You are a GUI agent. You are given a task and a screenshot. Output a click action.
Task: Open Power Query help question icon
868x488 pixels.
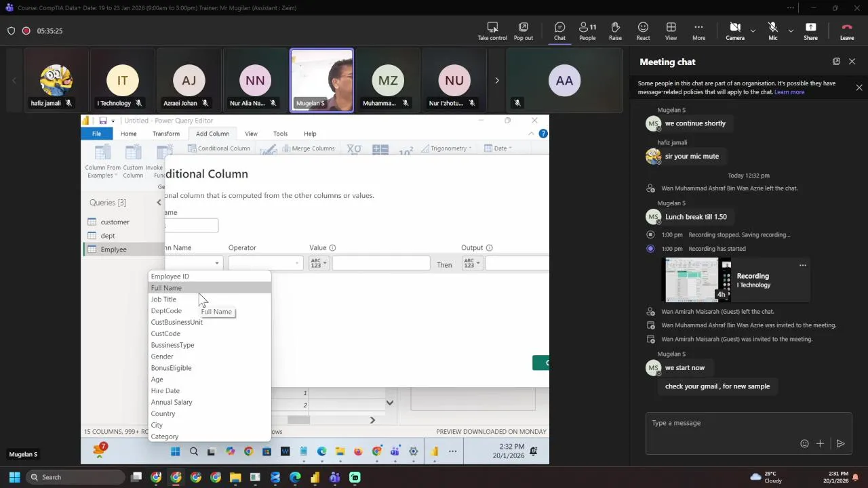pyautogui.click(x=543, y=134)
